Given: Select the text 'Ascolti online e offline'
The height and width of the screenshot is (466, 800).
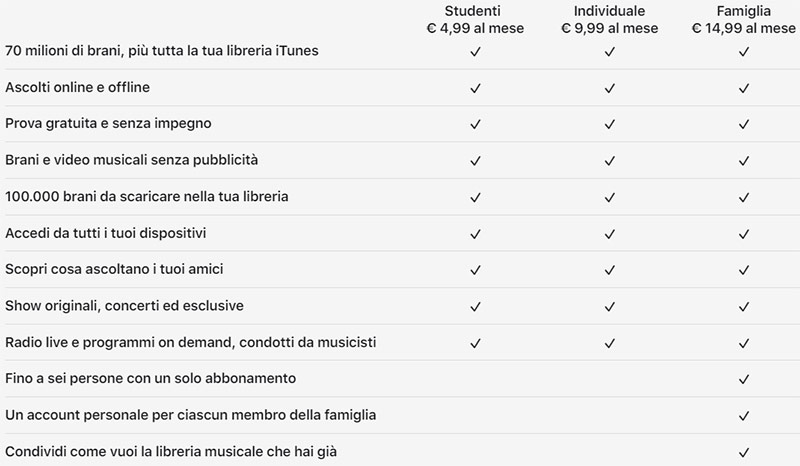Looking at the screenshot, I should click(x=78, y=87).
